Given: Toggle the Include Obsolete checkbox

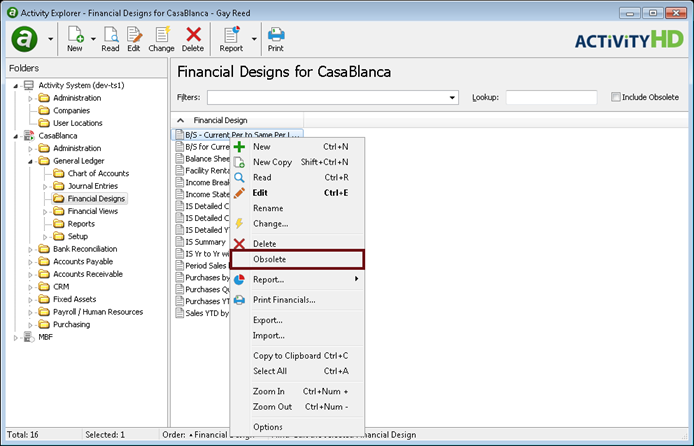Looking at the screenshot, I should click(616, 97).
